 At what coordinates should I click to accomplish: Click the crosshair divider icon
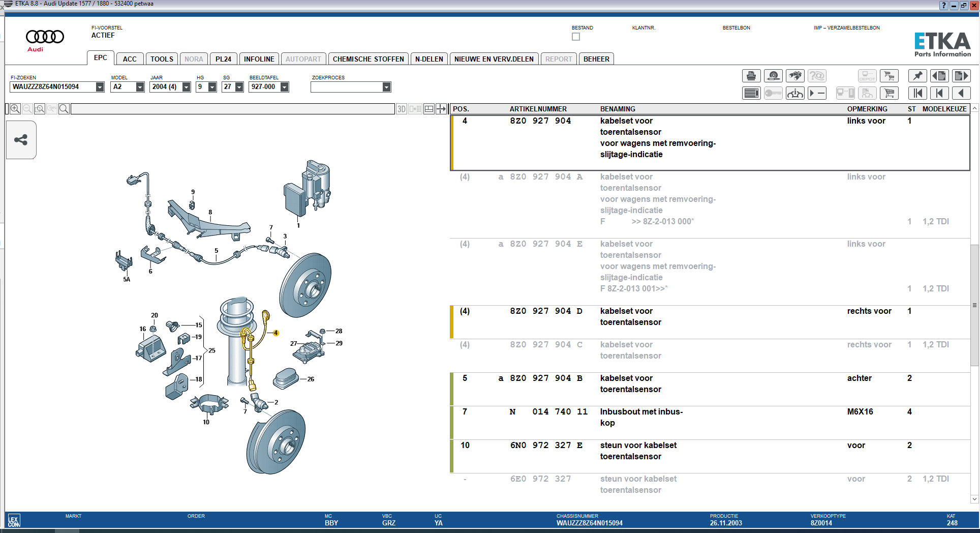tap(441, 109)
